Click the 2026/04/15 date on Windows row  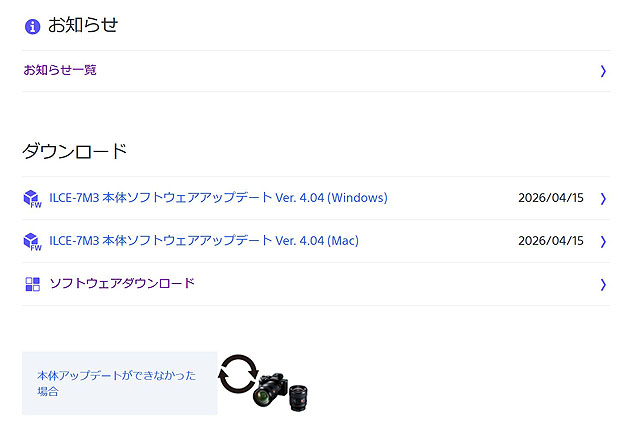(550, 198)
